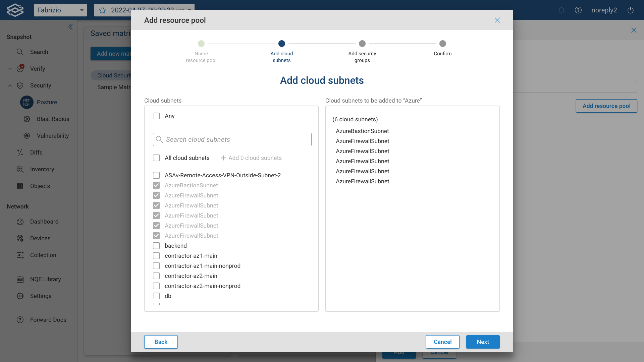
Task: Open the Posture security panel
Action: click(x=47, y=102)
